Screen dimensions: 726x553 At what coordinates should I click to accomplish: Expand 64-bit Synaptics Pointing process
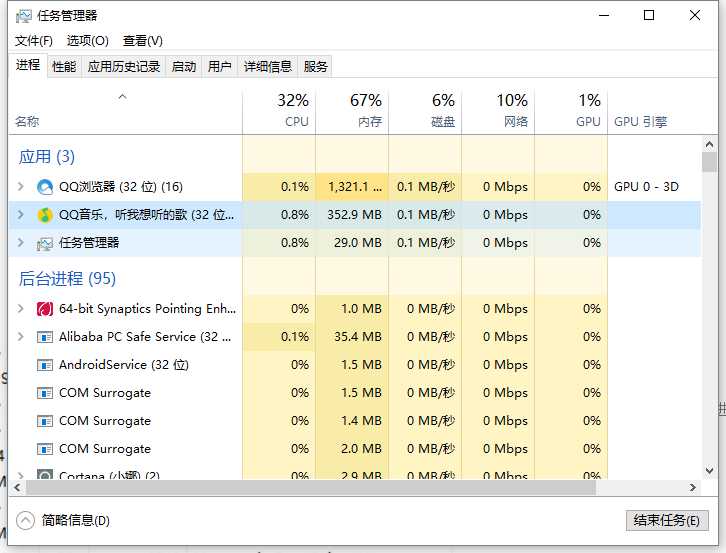click(x=20, y=308)
